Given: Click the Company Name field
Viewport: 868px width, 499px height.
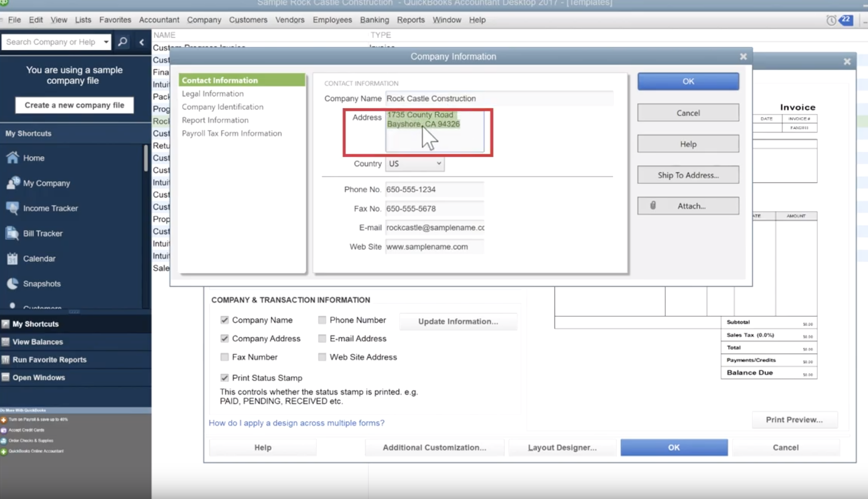Looking at the screenshot, I should pos(499,98).
